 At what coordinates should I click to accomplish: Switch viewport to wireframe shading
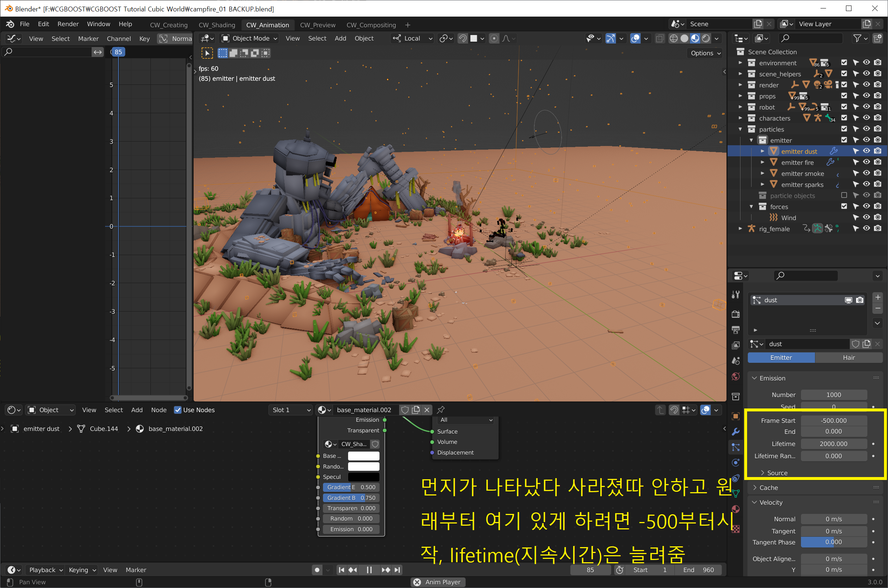coord(673,38)
